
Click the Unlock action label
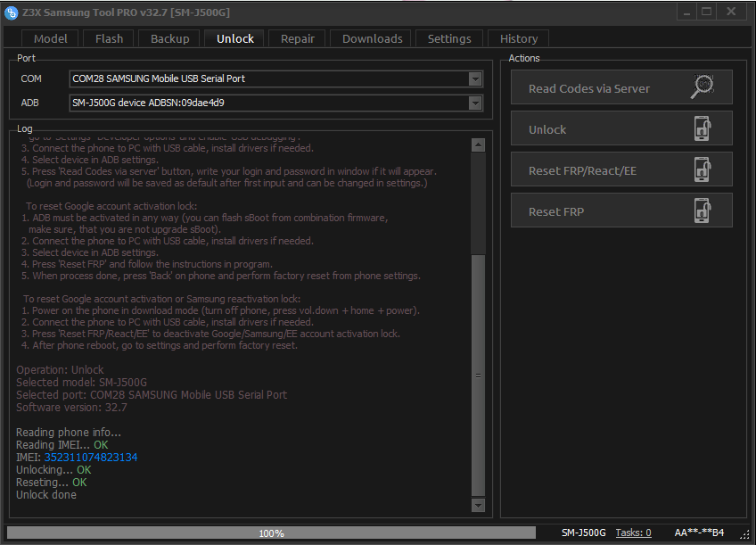click(547, 129)
